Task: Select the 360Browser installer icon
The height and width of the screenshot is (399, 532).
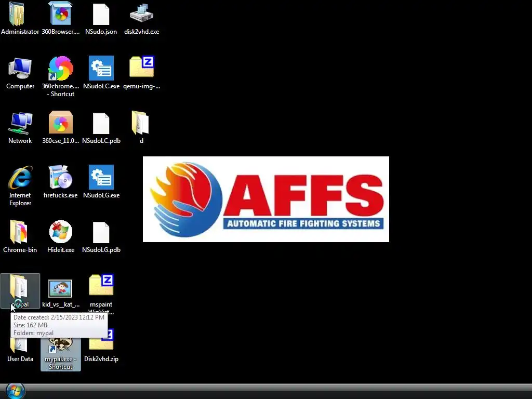Action: click(x=60, y=14)
